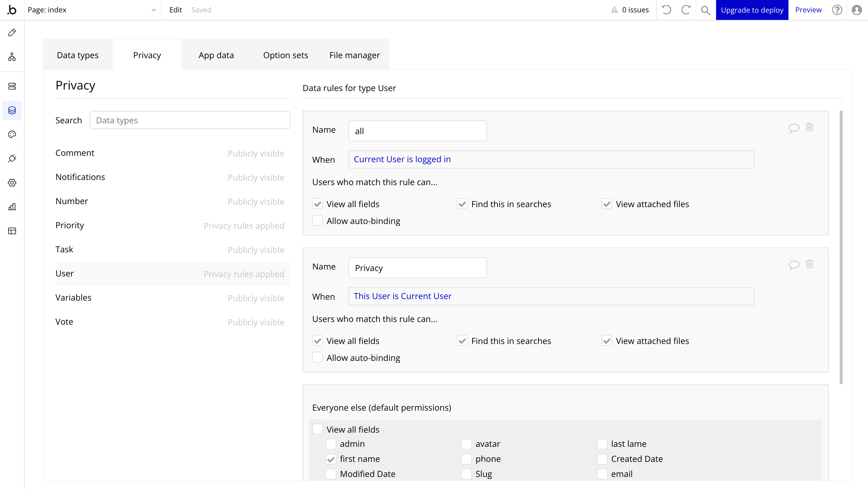Switch to the Data types tab
The height and width of the screenshot is (489, 868).
pyautogui.click(x=77, y=55)
